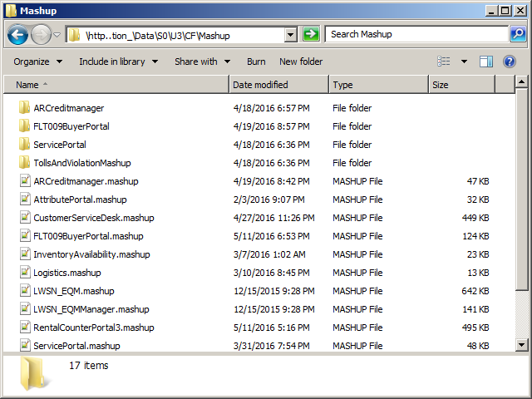Open the Include in library menu
Viewport: 532px width, 399px height.
click(x=117, y=62)
